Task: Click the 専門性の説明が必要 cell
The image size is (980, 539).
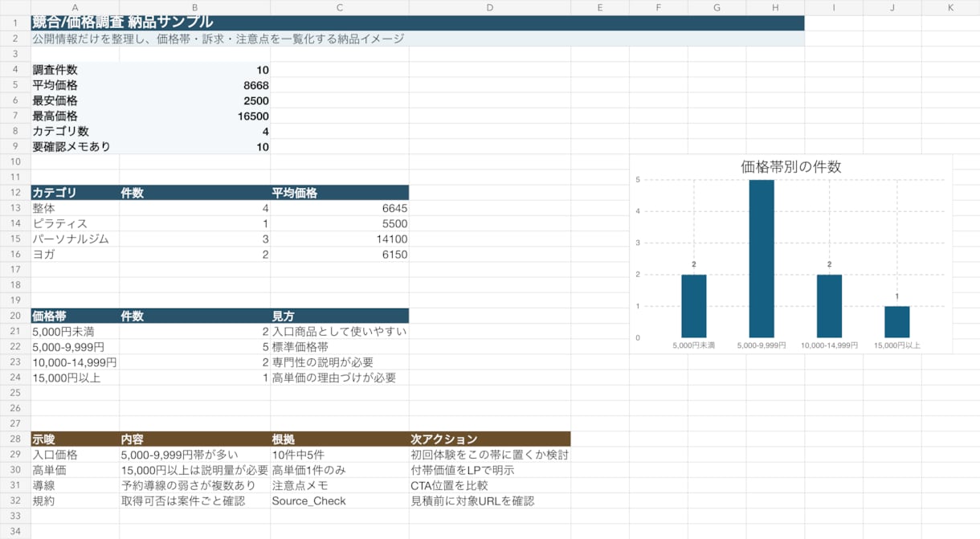Action: [x=340, y=361]
